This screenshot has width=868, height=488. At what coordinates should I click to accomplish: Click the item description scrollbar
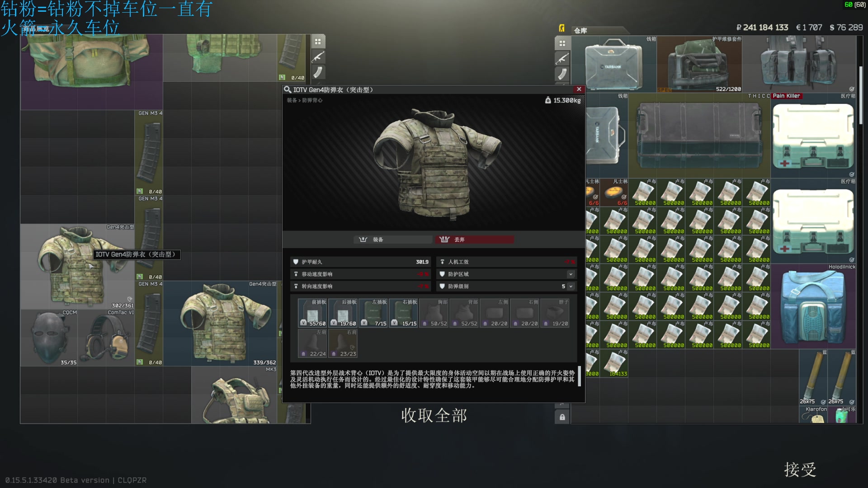tap(580, 376)
